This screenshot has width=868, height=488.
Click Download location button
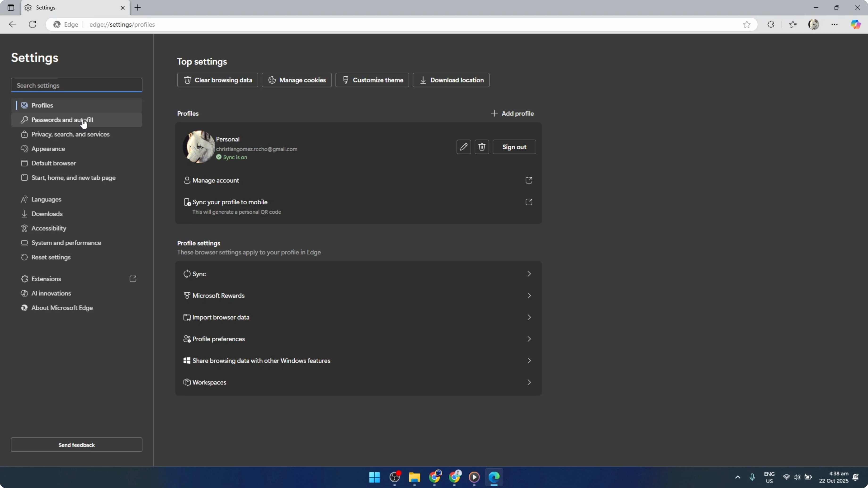pyautogui.click(x=451, y=80)
